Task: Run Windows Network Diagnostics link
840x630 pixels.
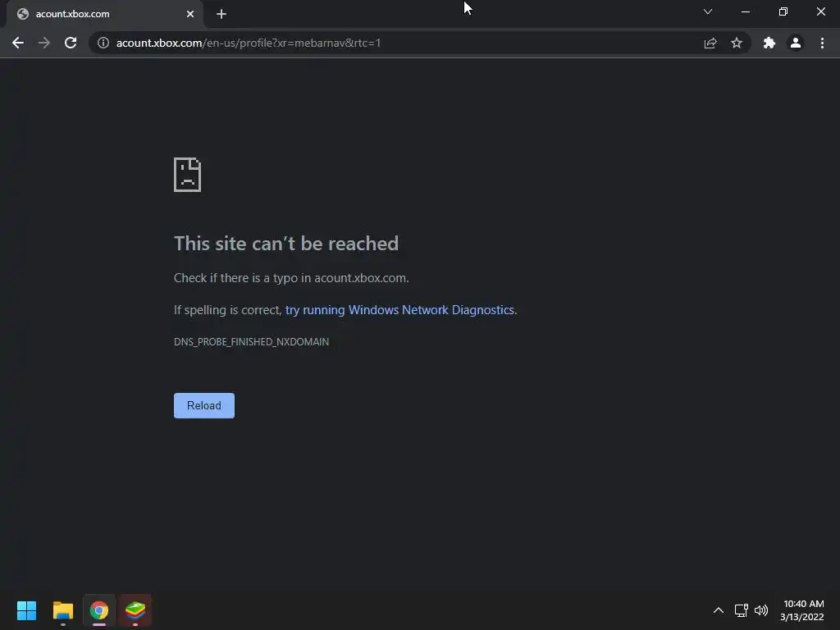Action: (399, 310)
